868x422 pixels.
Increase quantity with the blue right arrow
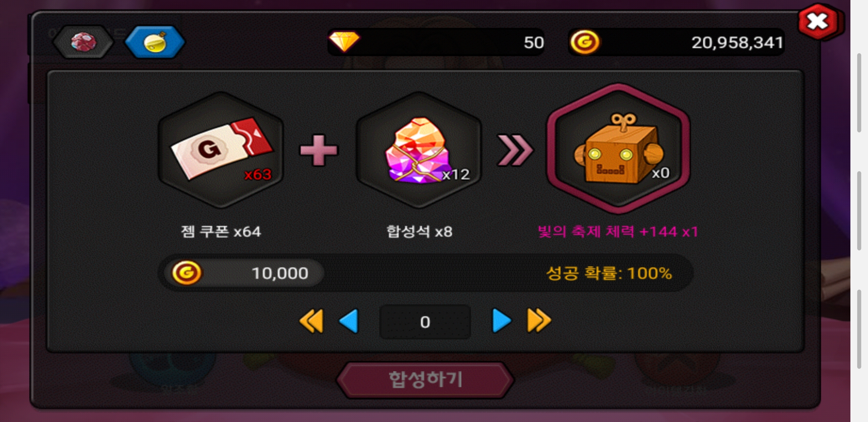click(x=502, y=321)
